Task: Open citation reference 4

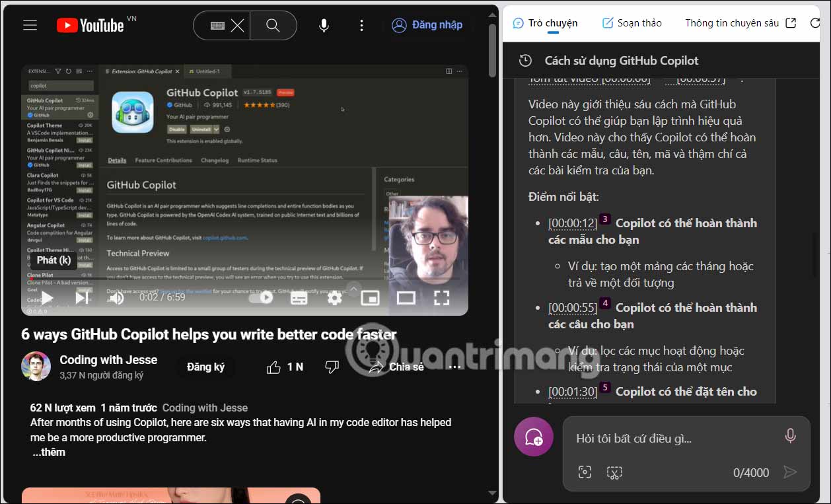Action: [605, 304]
